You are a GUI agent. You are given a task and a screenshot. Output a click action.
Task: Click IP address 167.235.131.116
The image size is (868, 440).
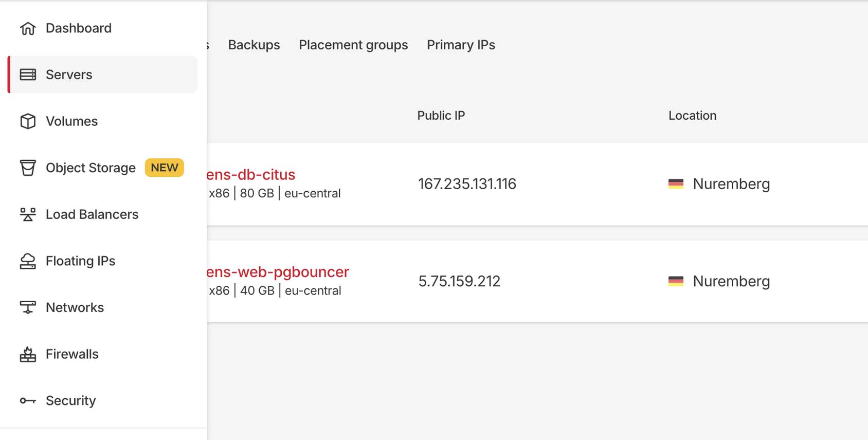pyautogui.click(x=467, y=184)
